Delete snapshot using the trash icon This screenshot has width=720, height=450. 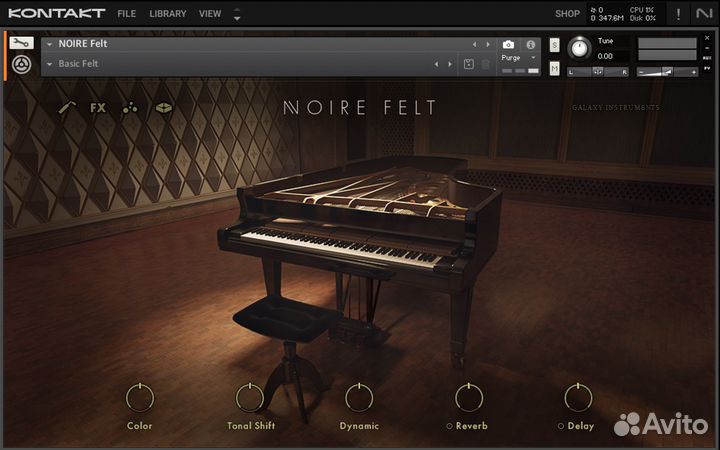tap(486, 64)
